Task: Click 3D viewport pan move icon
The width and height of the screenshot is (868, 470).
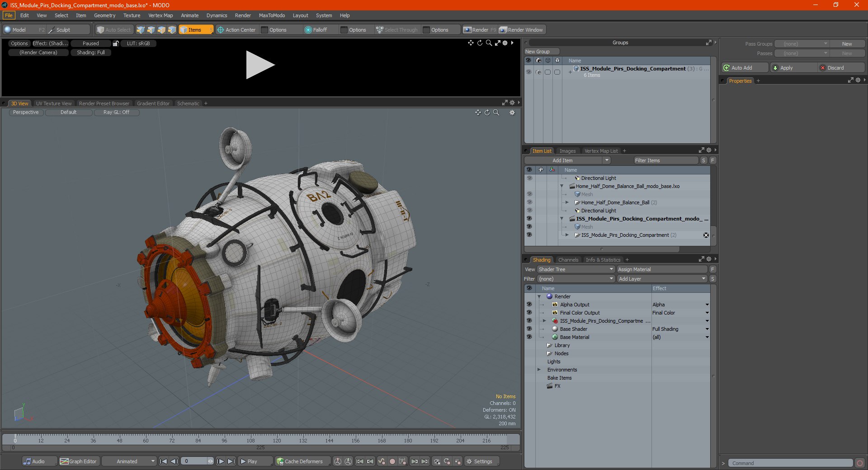Action: tap(478, 113)
